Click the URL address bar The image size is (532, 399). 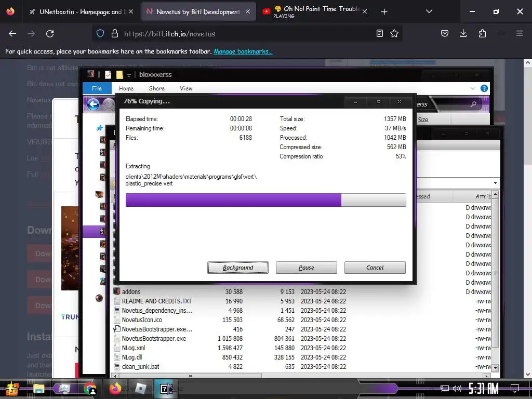coord(248,34)
